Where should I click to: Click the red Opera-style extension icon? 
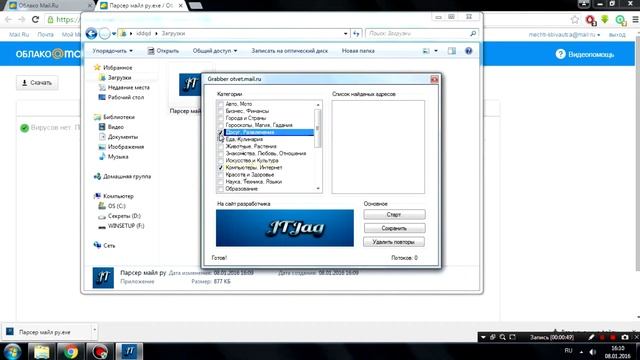click(x=590, y=19)
